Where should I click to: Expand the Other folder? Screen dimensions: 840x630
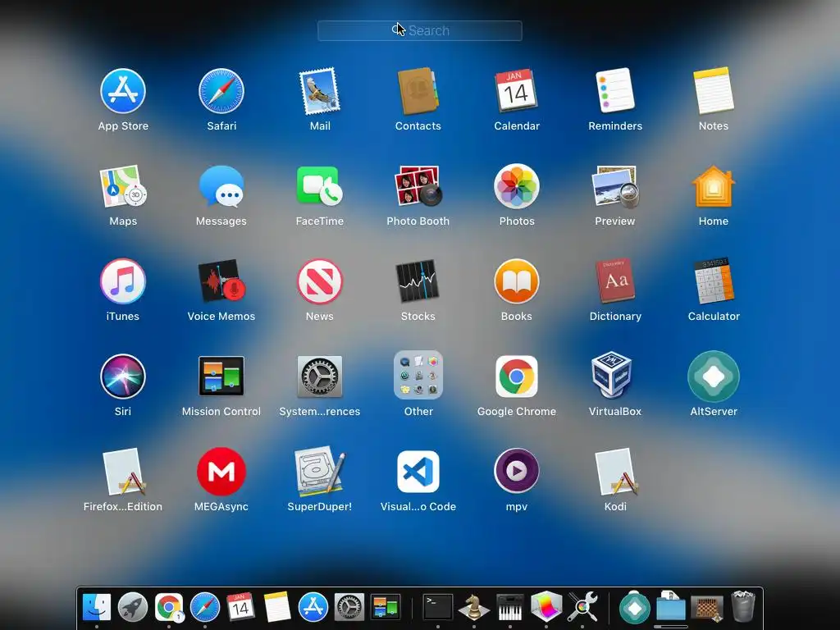coord(418,375)
